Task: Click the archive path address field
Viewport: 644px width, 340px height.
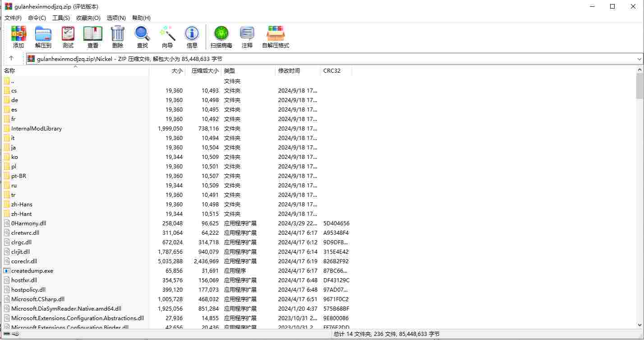Action: coord(334,59)
